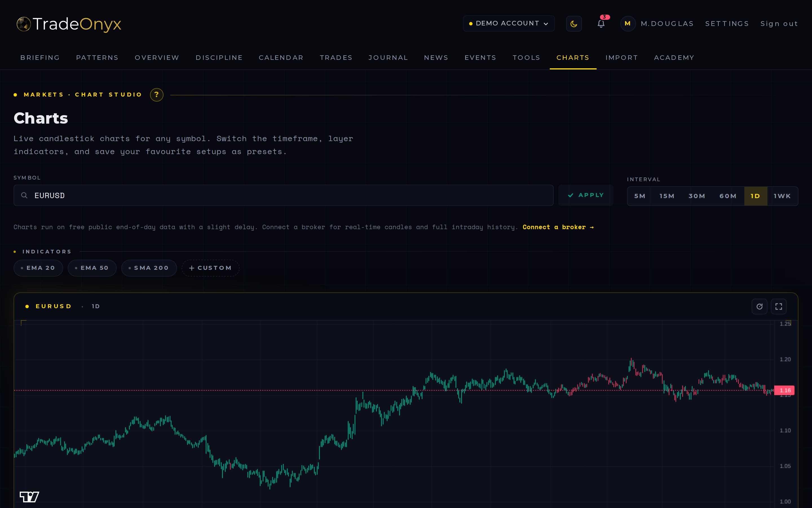
Task: Click the 1.10 price axis label
Action: (x=785, y=430)
